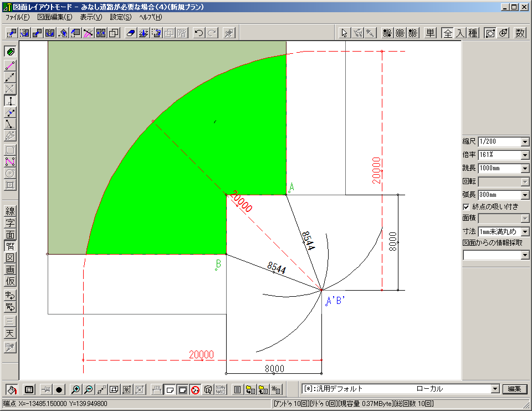The width and height of the screenshot is (532, 411).
Task: Open the 図面編集(E) menu
Action: (x=55, y=17)
